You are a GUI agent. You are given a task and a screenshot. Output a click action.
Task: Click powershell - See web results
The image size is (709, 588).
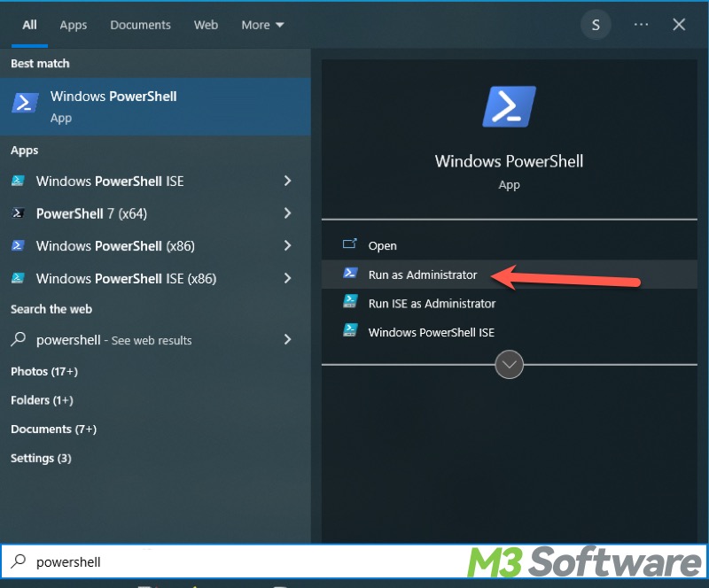click(x=155, y=339)
